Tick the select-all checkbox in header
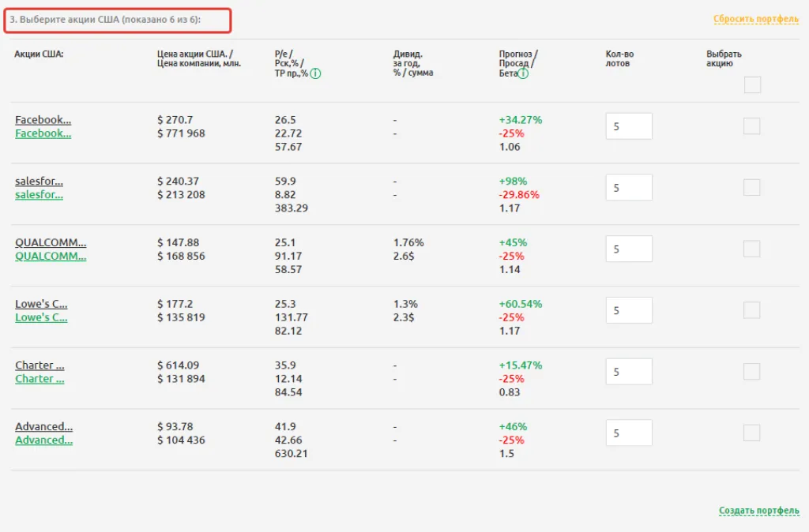809x532 pixels. (752, 85)
